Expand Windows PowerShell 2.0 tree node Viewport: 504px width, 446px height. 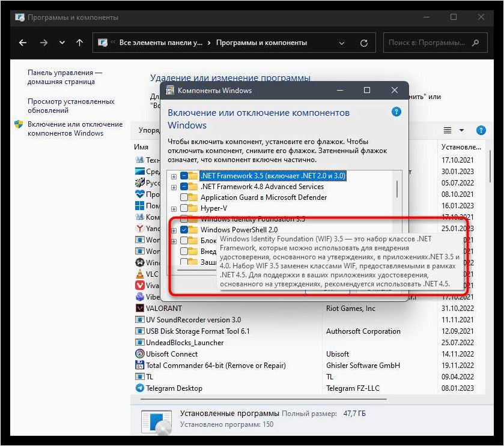point(174,231)
